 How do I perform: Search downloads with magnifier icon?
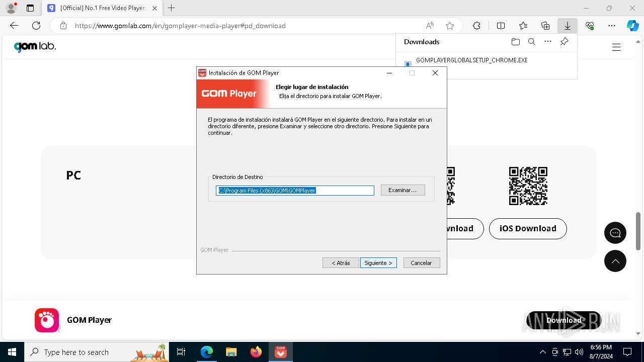point(531,42)
